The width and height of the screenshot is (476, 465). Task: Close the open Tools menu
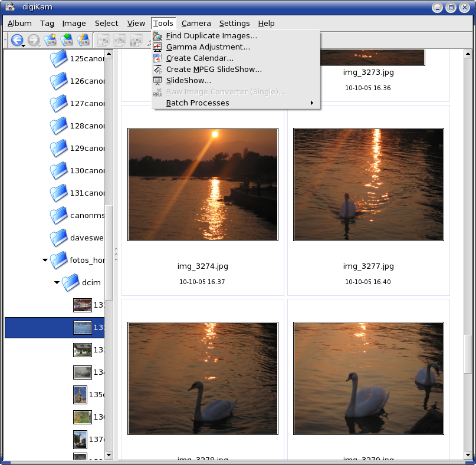click(163, 24)
